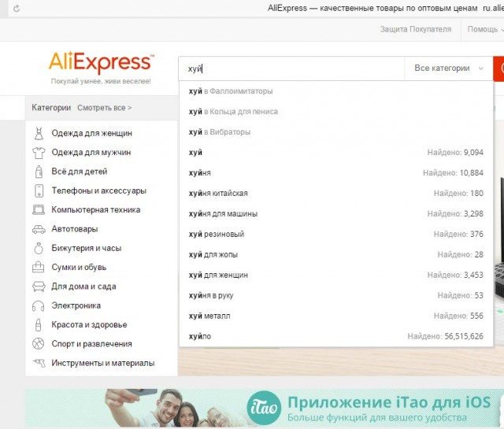This screenshot has width=504, height=429.
Task: Open the Компьютерная техника category
Action: click(96, 210)
